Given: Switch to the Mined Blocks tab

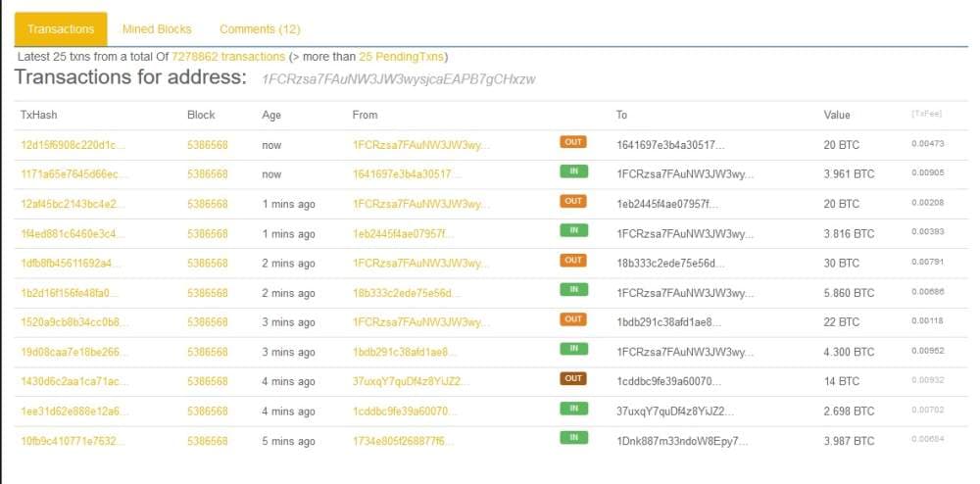Looking at the screenshot, I should point(157,29).
